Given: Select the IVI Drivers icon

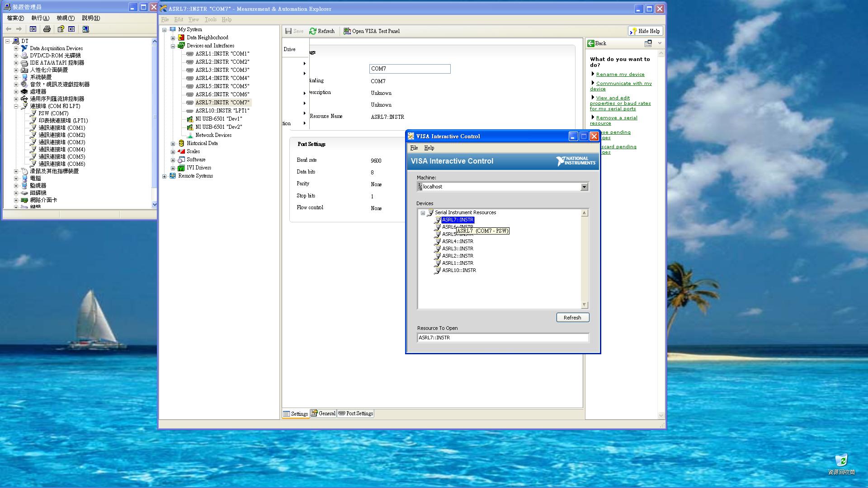Looking at the screenshot, I should [x=181, y=168].
